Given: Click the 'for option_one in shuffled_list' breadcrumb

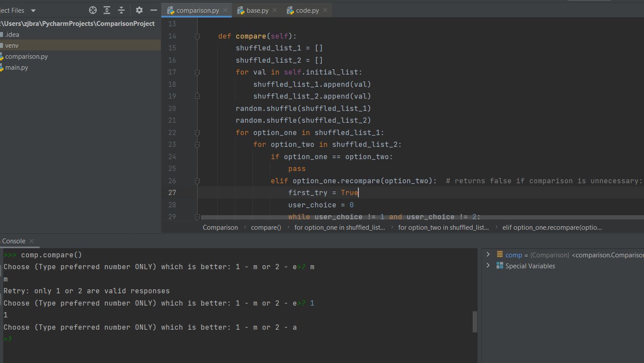Looking at the screenshot, I should click(x=340, y=228).
